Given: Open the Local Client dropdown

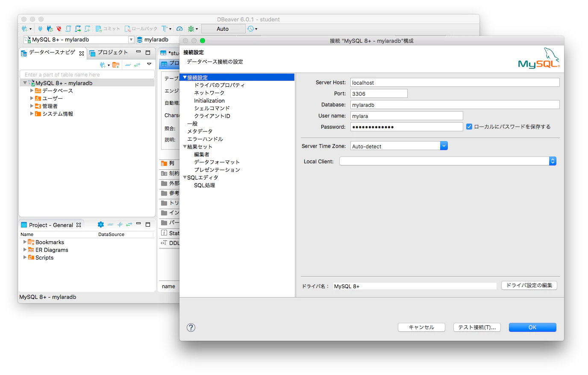Looking at the screenshot, I should click(448, 161).
